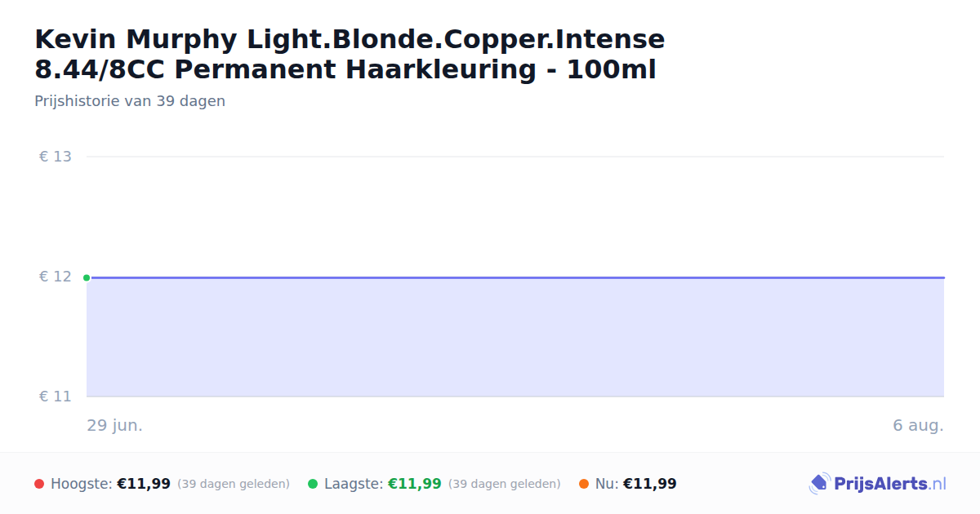
Task: Click the shaded area beneath price line
Action: [x=515, y=338]
